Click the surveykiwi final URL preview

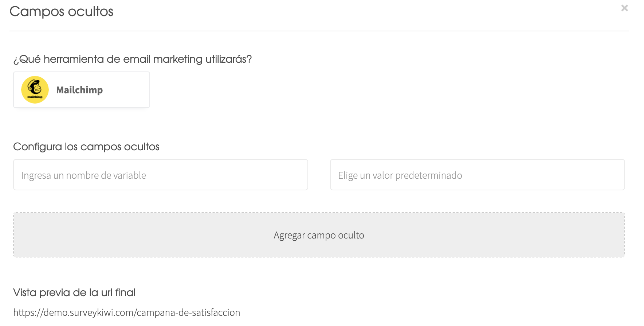[127, 313]
